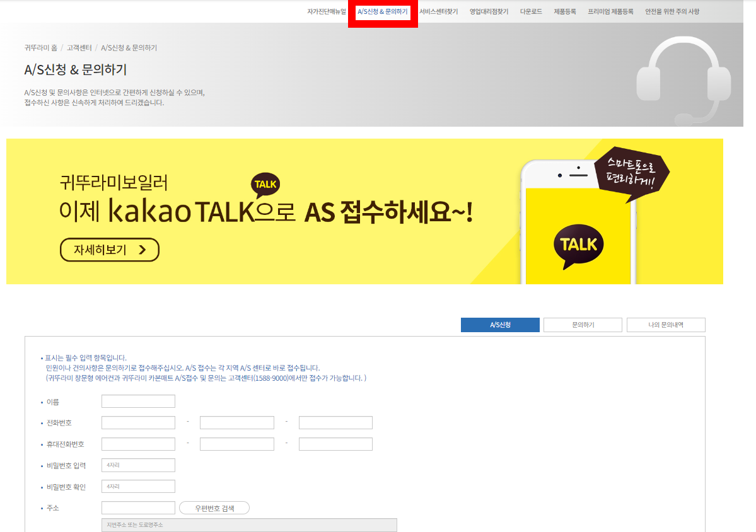Click the 비밀번호 입력 4-digit password field
The width and height of the screenshot is (756, 532).
[x=138, y=465]
